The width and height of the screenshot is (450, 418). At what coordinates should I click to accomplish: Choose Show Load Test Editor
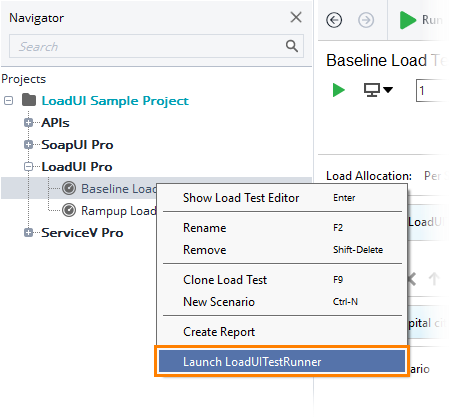point(282,198)
